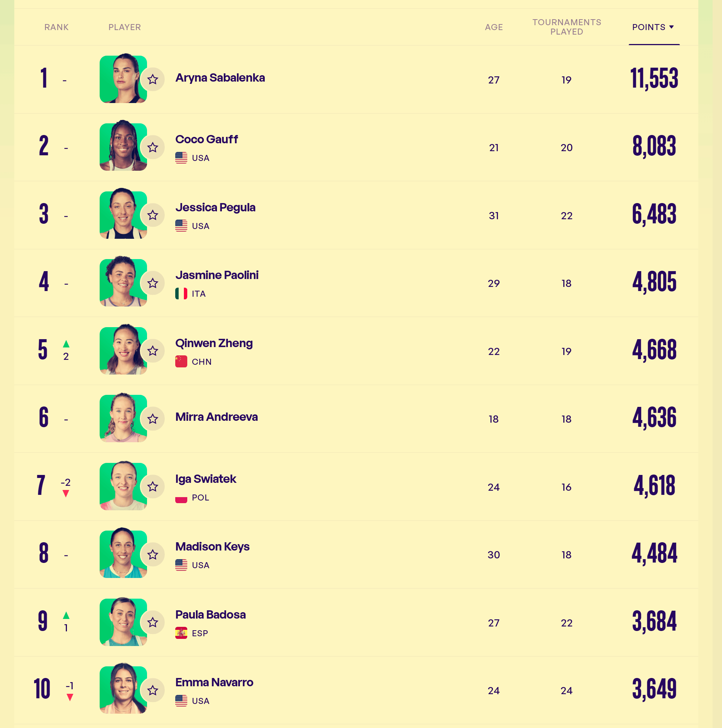Viewport: 722px width, 728px height.
Task: Click the USA flag under Coco Gauff
Action: [x=181, y=158]
